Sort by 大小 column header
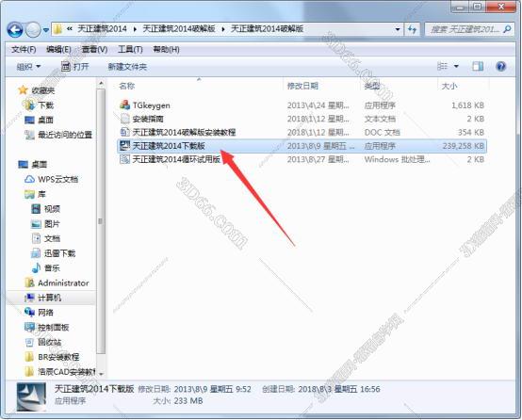 449,87
